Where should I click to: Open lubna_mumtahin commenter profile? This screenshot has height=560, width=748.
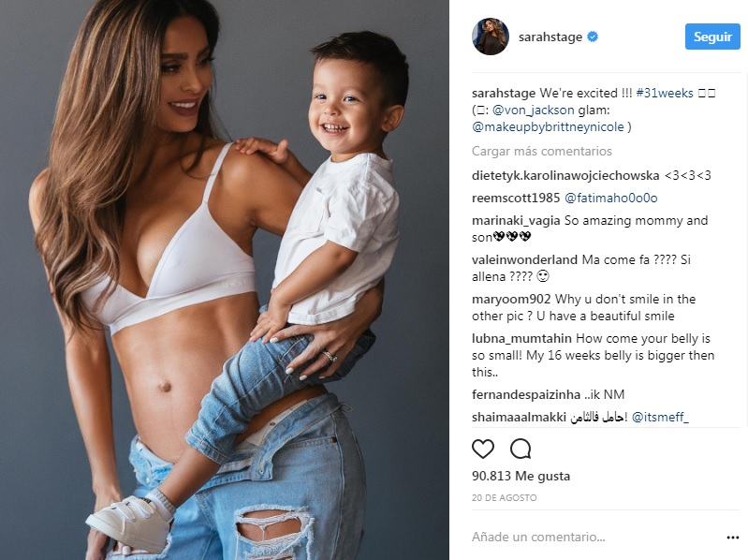coord(521,339)
